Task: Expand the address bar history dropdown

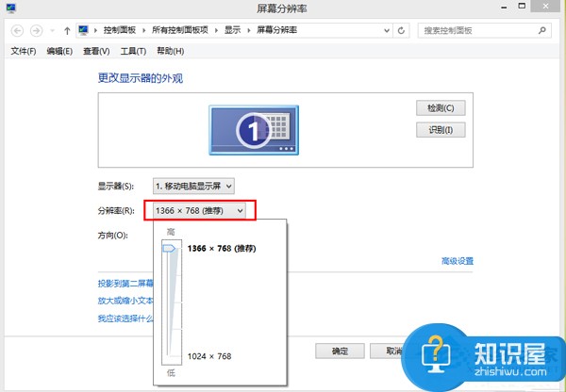Action: click(x=387, y=31)
